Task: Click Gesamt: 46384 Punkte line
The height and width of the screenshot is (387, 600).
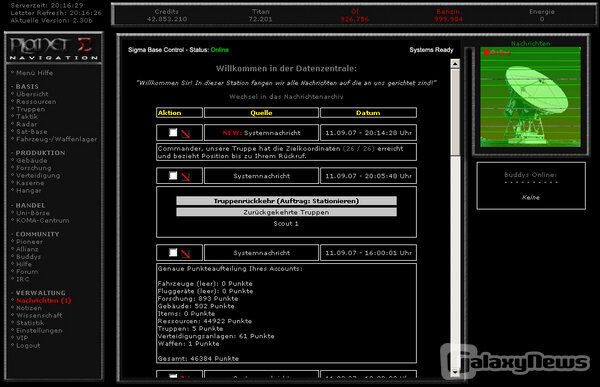Action: point(198,359)
